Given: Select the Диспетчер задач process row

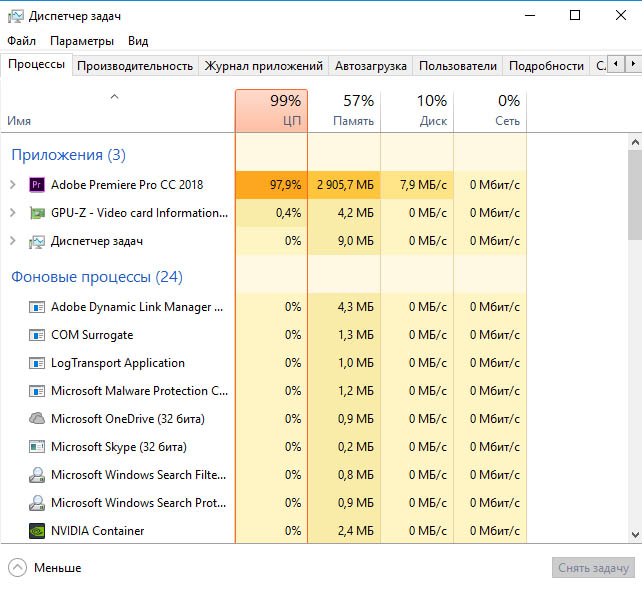Looking at the screenshot, I should [264, 241].
